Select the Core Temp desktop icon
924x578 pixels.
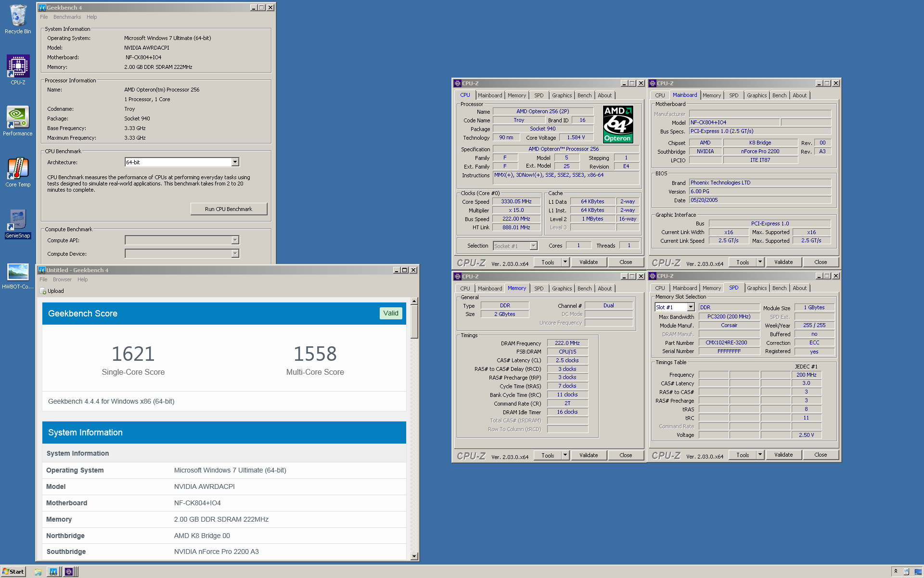click(18, 172)
